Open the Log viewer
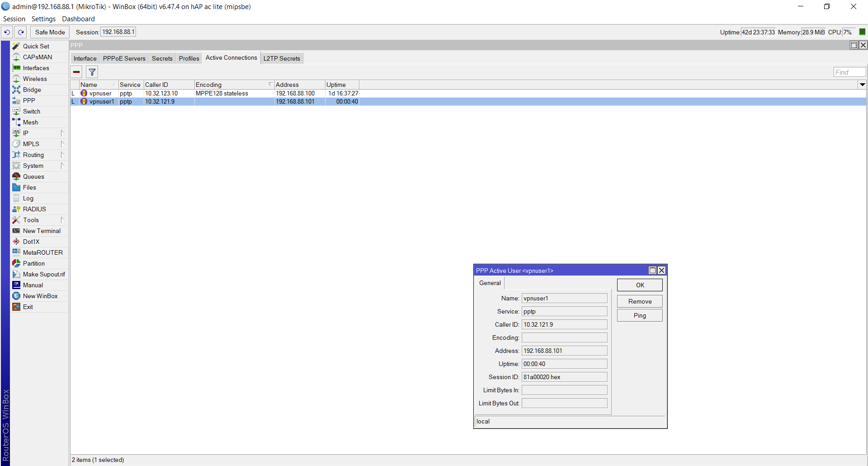 39,198
